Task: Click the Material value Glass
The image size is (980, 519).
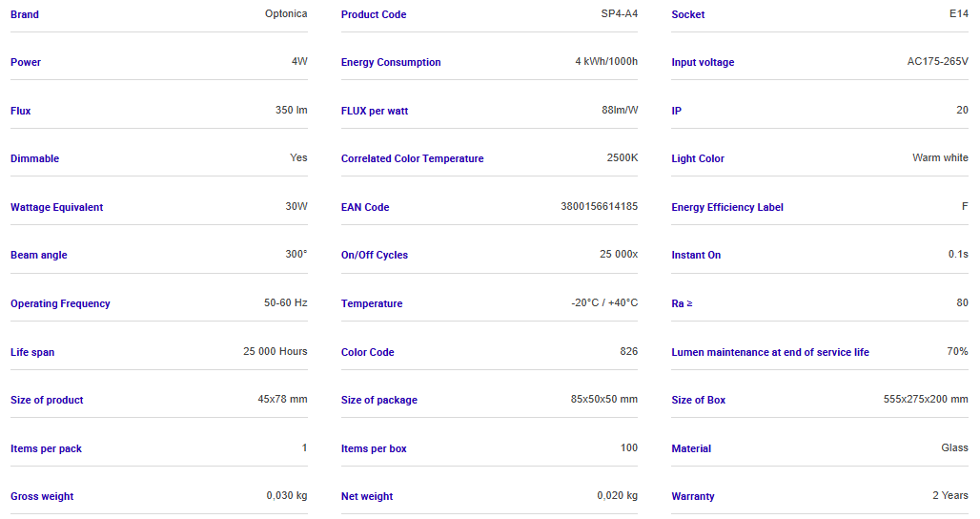Action: [954, 448]
